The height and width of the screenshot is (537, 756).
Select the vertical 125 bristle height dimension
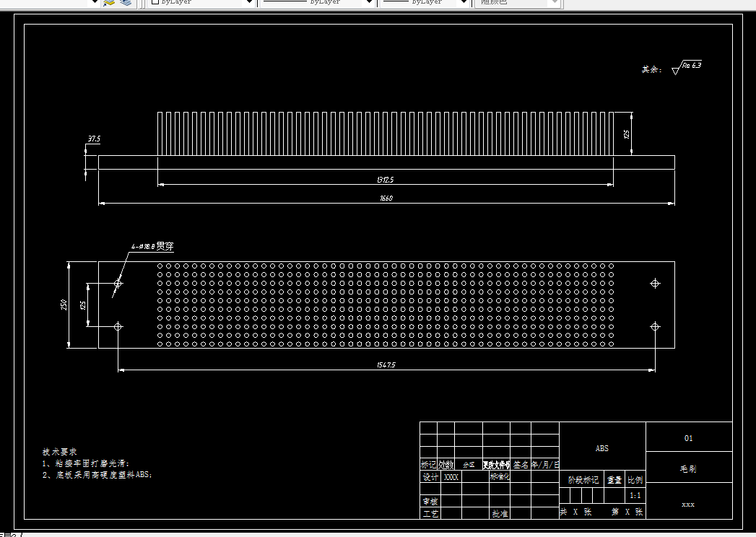tap(627, 134)
